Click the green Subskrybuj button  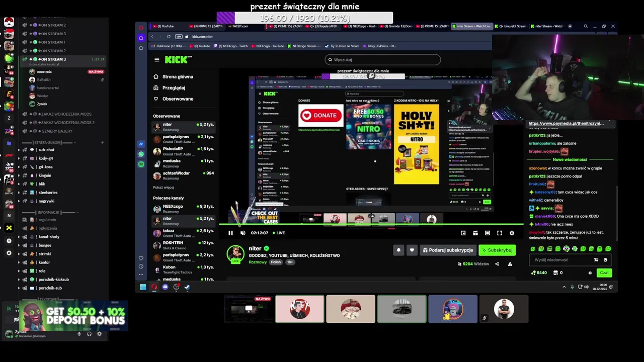point(497,250)
